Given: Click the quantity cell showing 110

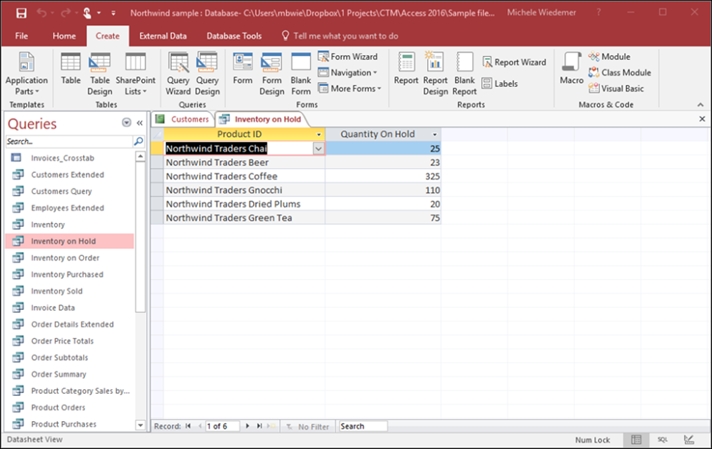Looking at the screenshot, I should tap(383, 190).
